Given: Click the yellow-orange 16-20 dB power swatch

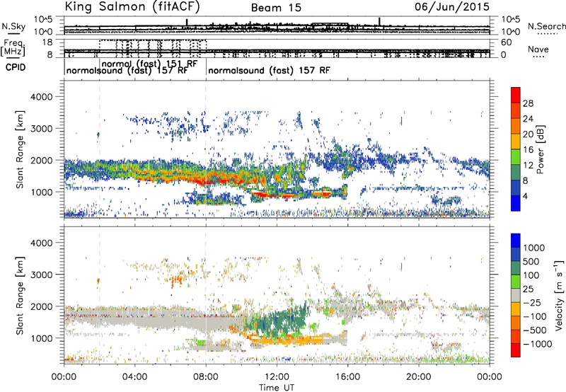Looking at the screenshot, I should (x=516, y=141).
